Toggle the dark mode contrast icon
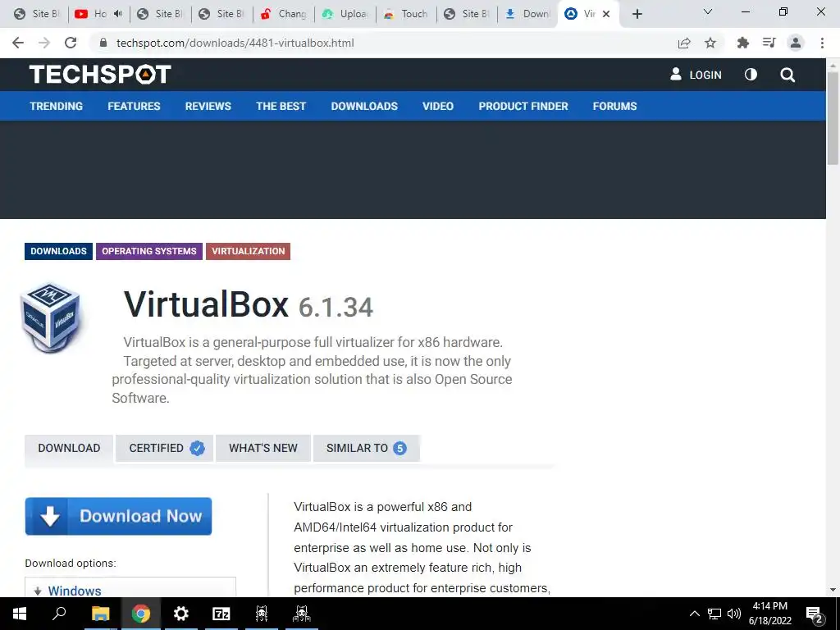 tap(751, 75)
